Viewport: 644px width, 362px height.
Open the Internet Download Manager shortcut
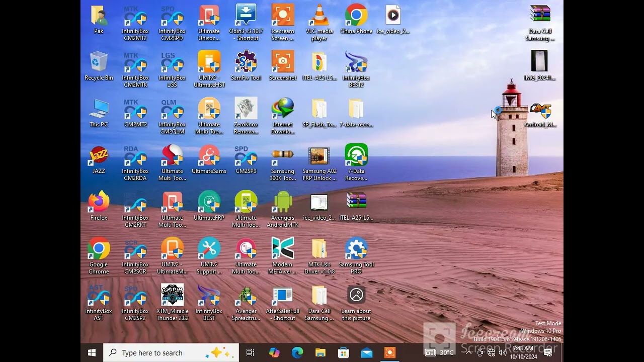point(282,109)
